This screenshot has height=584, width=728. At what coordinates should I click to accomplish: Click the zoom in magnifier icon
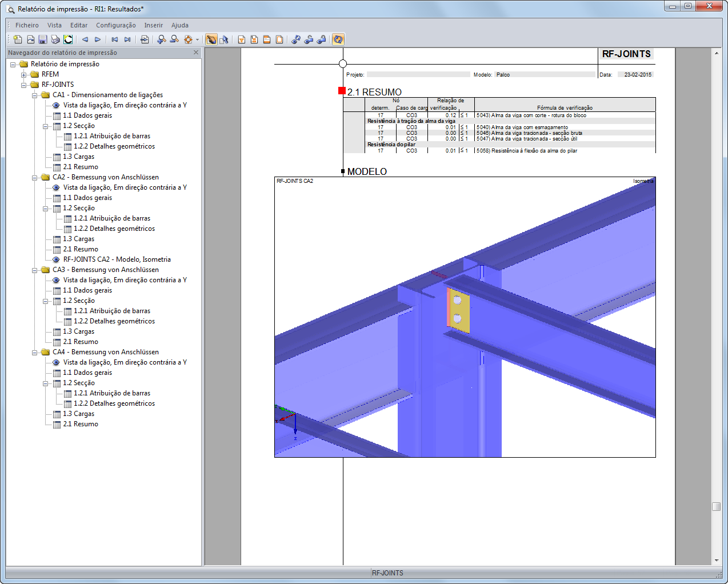162,39
